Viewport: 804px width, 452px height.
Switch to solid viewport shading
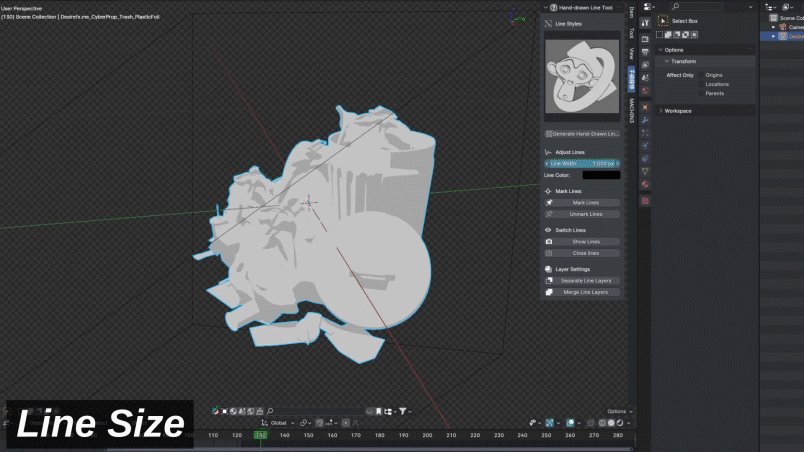[x=611, y=423]
